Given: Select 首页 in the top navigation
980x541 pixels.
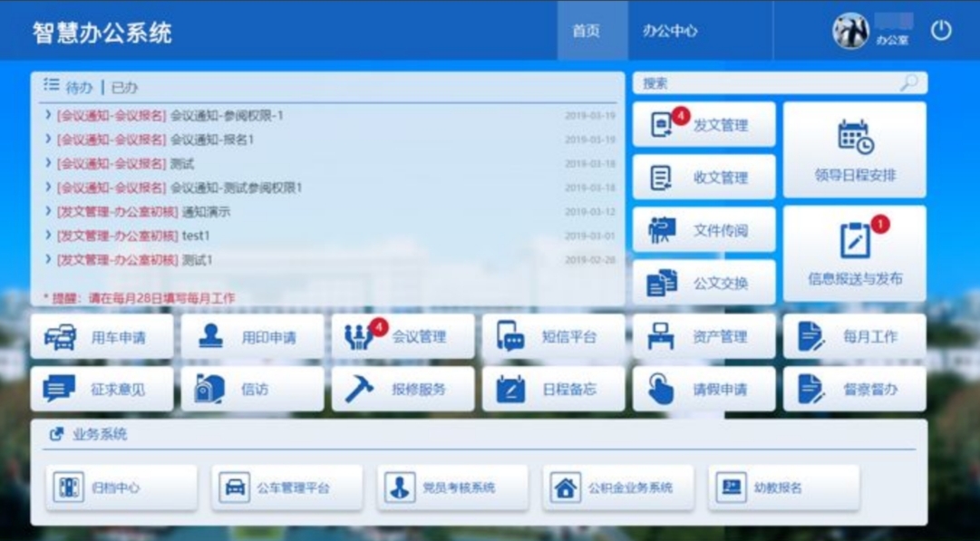Looking at the screenshot, I should (586, 31).
